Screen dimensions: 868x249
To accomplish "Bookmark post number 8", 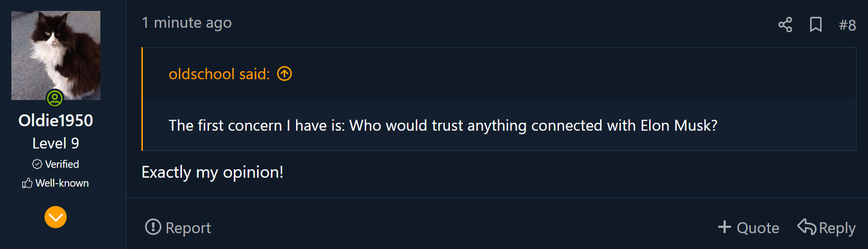I will tap(816, 24).
